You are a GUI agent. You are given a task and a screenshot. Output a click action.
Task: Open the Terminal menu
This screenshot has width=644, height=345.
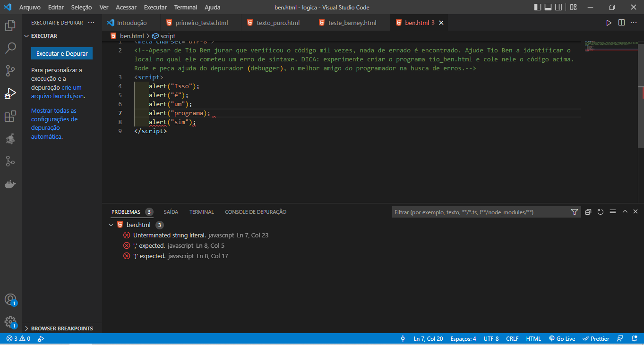tap(186, 8)
